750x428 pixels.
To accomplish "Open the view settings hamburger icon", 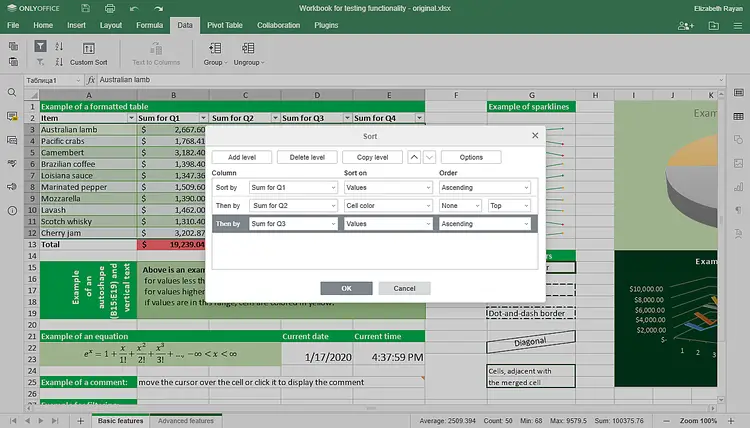I will (x=738, y=25).
